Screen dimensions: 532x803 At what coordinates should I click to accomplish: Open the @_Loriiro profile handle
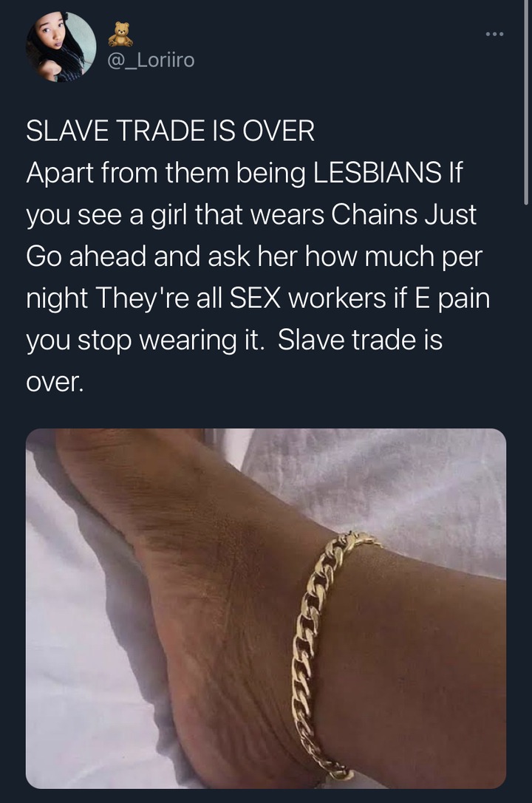(151, 61)
